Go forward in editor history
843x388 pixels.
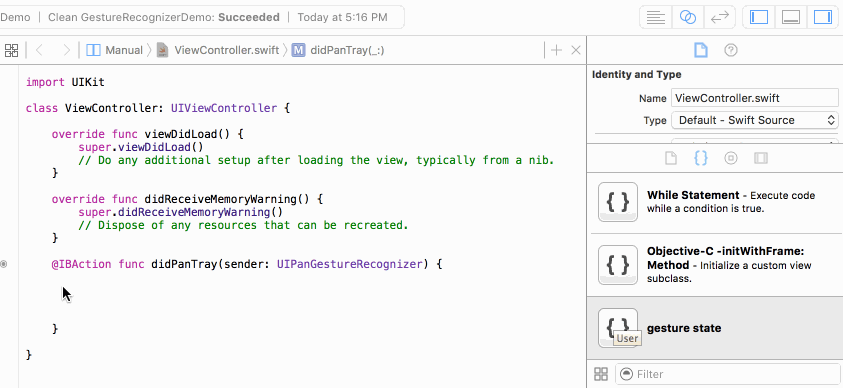tap(66, 51)
